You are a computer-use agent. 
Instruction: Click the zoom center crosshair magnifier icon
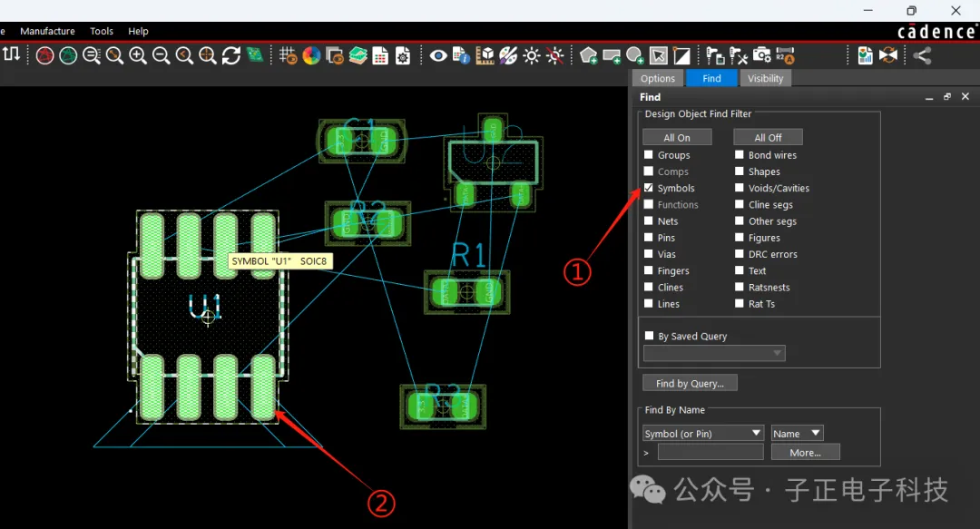(x=207, y=55)
